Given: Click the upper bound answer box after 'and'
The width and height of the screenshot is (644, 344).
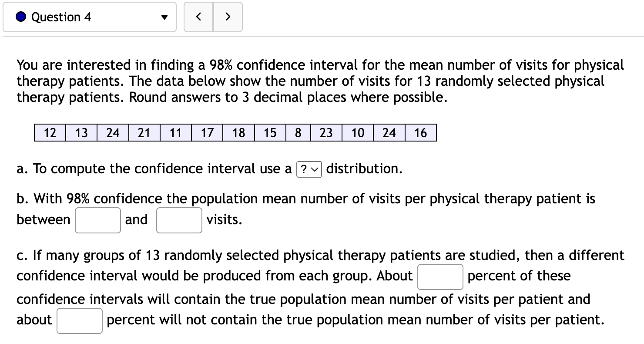Looking at the screenshot, I should (x=179, y=220).
